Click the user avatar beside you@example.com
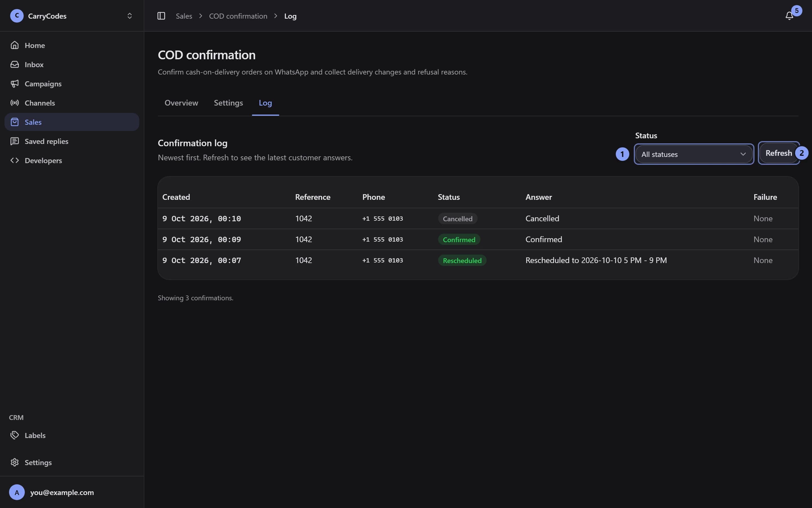812x508 pixels. [x=17, y=492]
